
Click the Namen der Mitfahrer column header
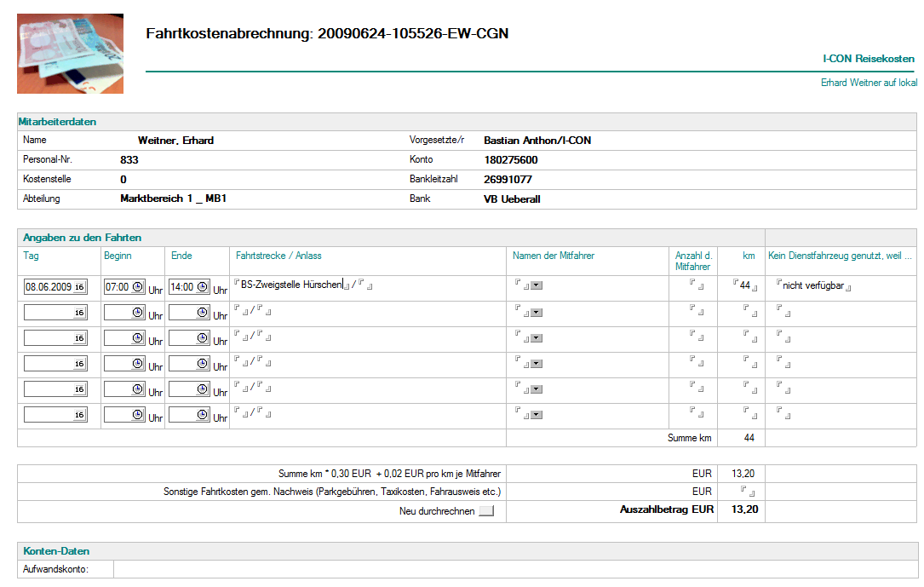click(x=554, y=256)
